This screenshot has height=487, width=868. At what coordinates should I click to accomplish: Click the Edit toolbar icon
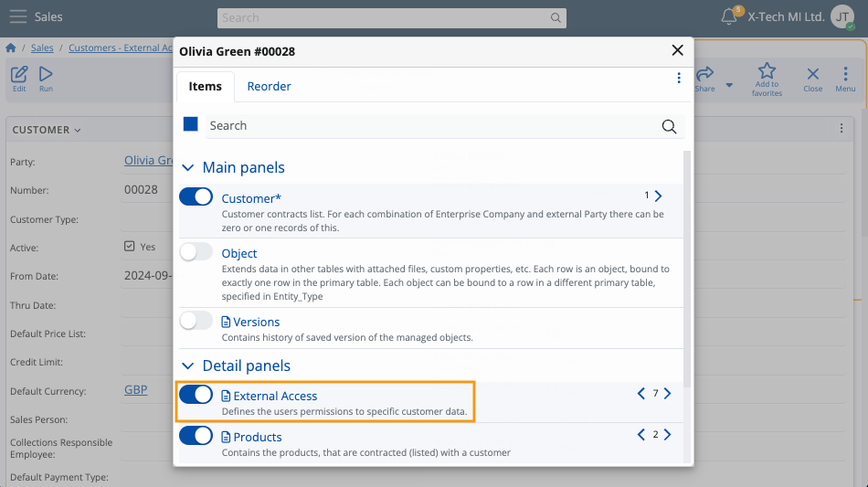[19, 74]
